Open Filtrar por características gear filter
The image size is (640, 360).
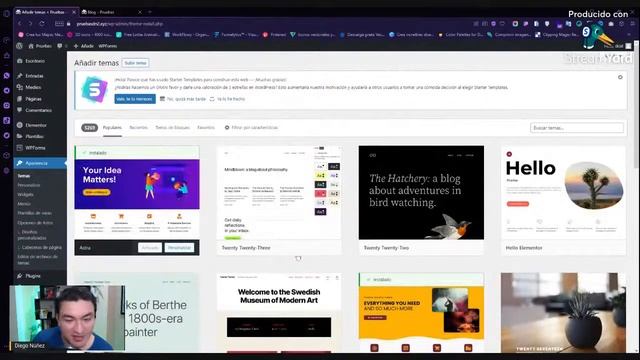[x=251, y=128]
